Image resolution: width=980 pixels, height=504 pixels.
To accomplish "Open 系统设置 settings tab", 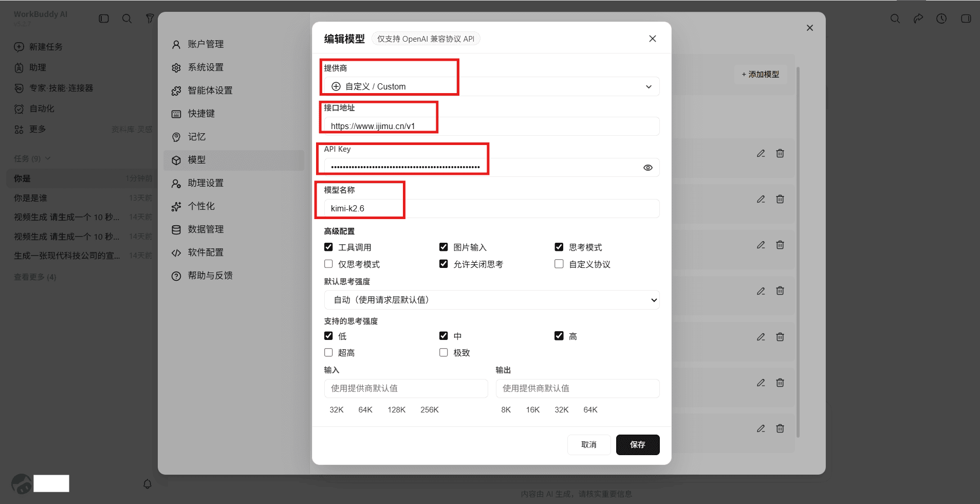I will 234,67.
